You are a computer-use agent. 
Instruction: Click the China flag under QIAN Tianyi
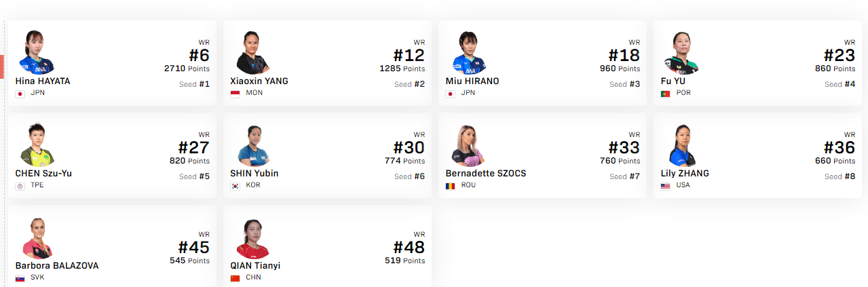(235, 278)
